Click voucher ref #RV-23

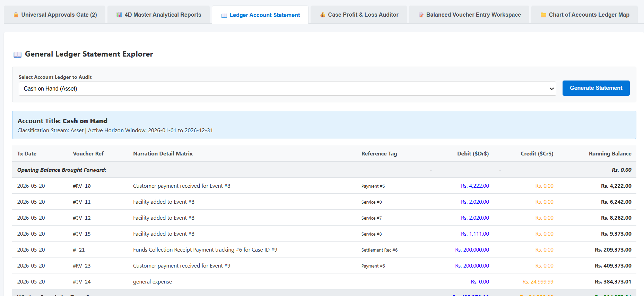tap(82, 266)
